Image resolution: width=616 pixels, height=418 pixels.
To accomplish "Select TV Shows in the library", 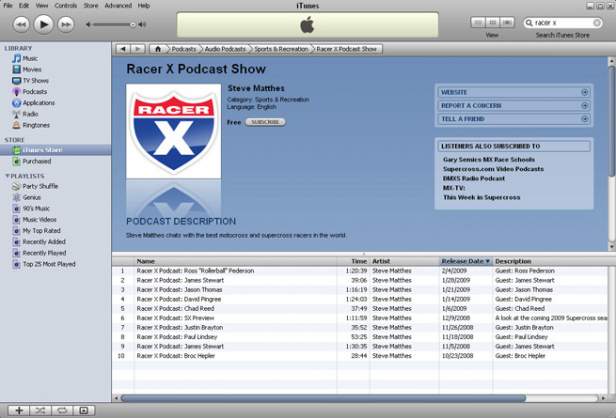I will click(30, 81).
